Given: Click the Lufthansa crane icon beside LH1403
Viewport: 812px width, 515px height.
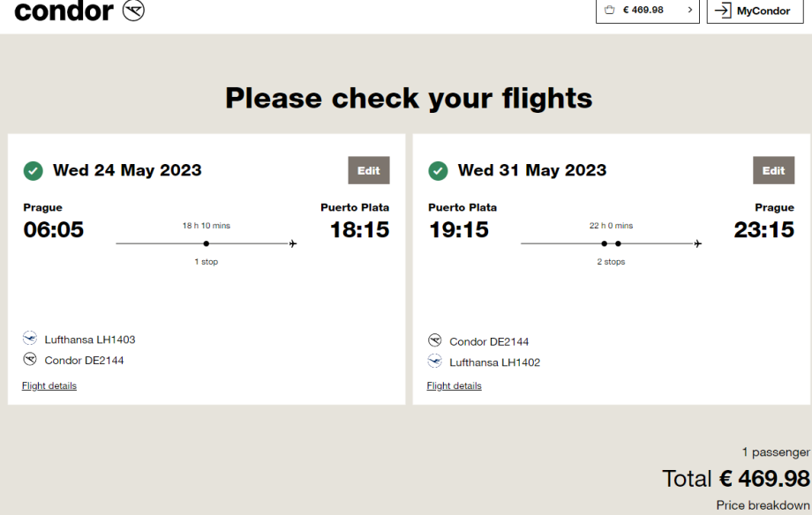Looking at the screenshot, I should pos(30,339).
